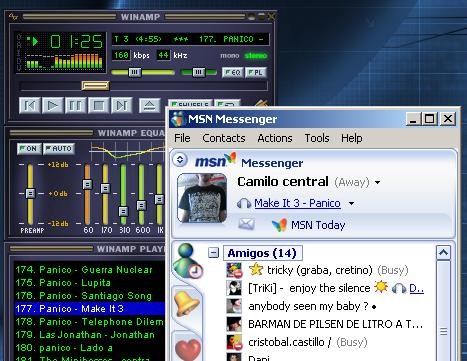467x361 pixels.
Task: Click contact list scroll up arrow
Action: point(443,253)
